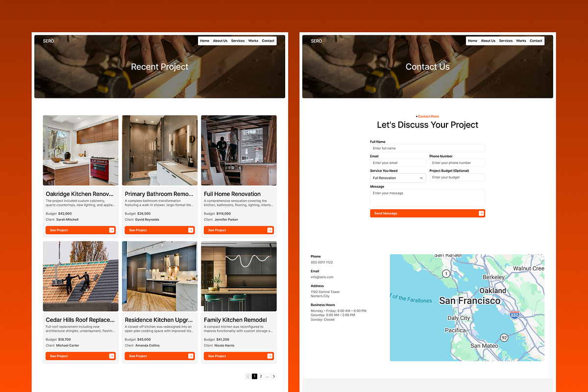588x392 pixels.
Task: Open Works in Recent Project page navbar
Action: [x=253, y=41]
